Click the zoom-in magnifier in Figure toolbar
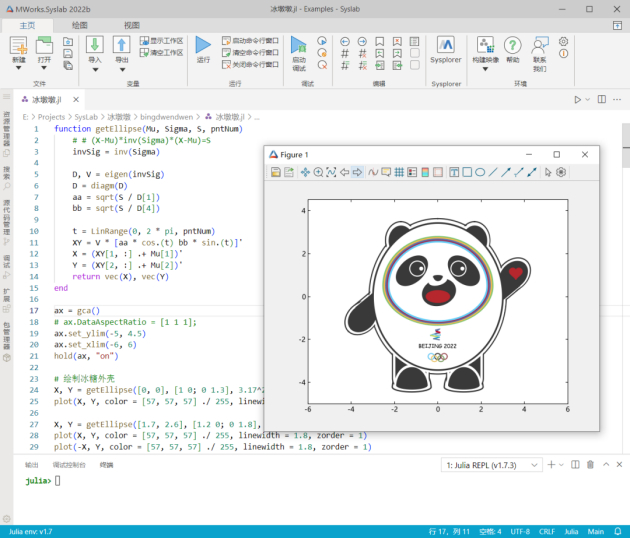630x538 pixels. coord(319,172)
